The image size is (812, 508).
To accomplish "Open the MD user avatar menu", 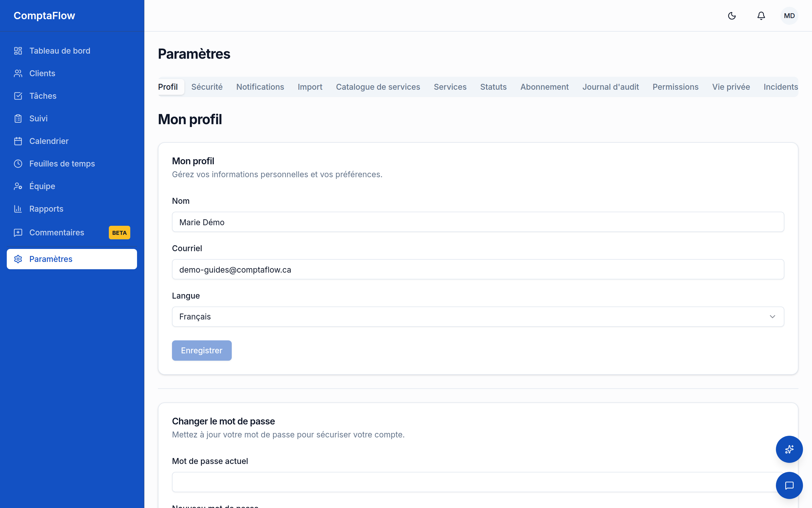I will pos(789,16).
